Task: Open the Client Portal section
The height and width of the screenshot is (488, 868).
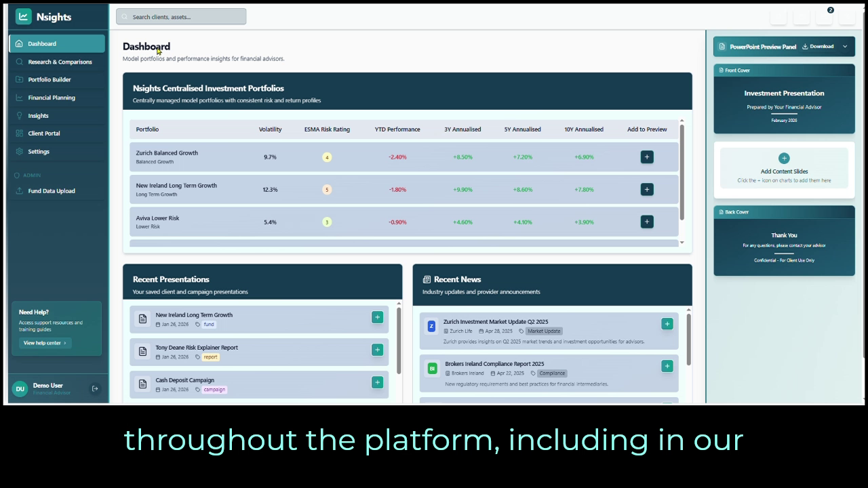Action: point(44,134)
